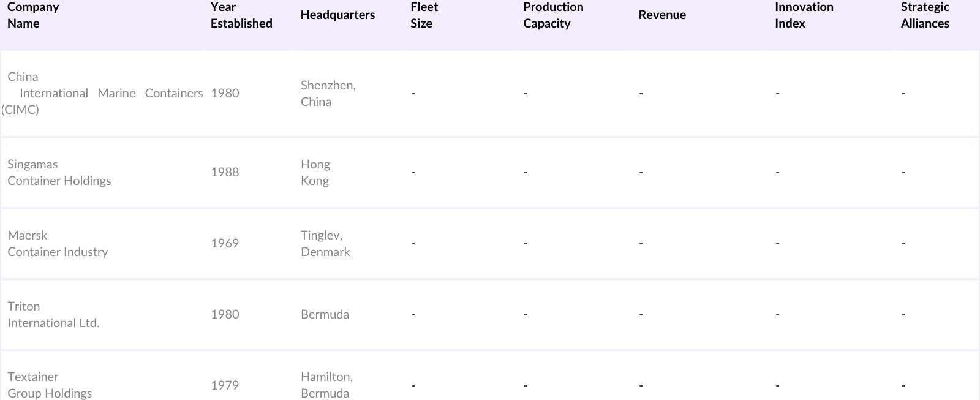Screen dimensions: 980x400
Task: Select the Revenue column header
Action: point(662,15)
